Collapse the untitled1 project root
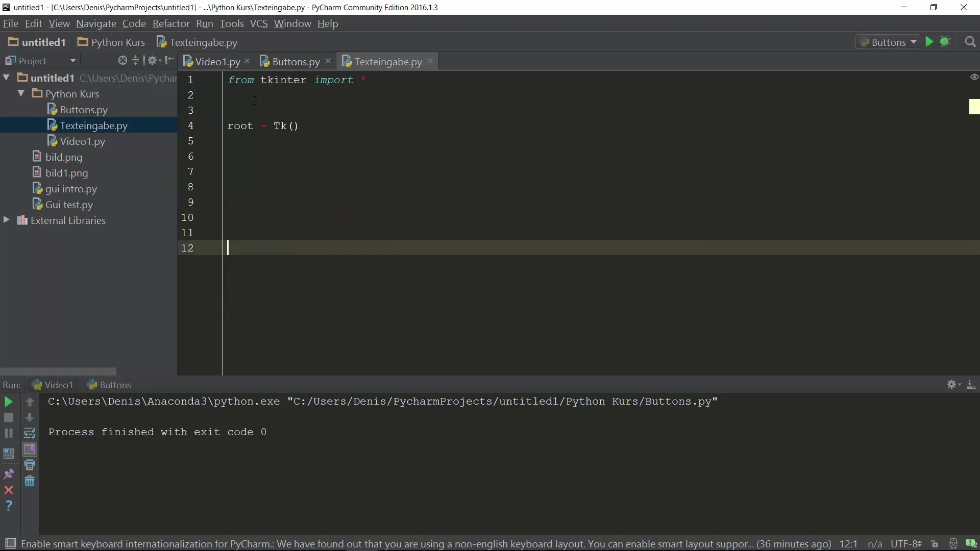This screenshot has width=980, height=551. coord(7,78)
